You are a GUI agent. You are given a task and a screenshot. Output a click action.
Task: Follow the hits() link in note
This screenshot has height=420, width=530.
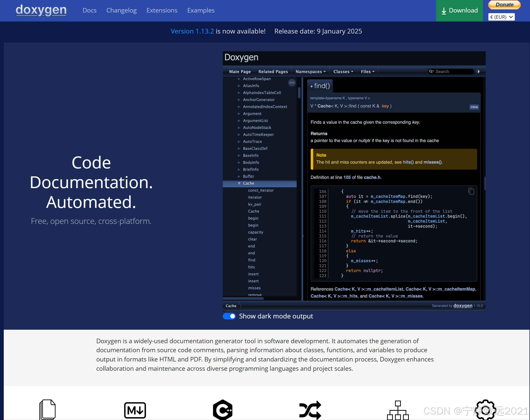click(408, 162)
